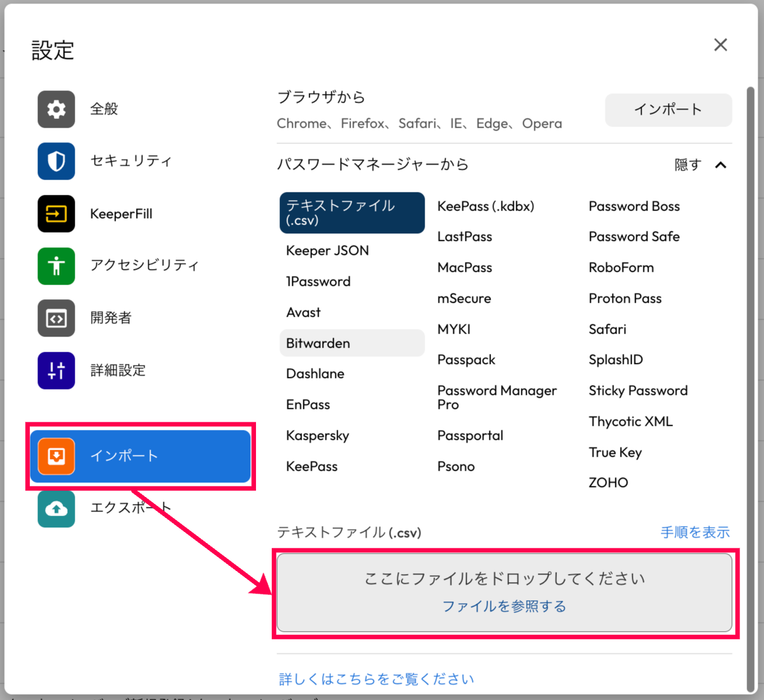Viewport: 764px width, 700px height.
Task: Click the 詳細設定 sliders icon
Action: (57, 370)
